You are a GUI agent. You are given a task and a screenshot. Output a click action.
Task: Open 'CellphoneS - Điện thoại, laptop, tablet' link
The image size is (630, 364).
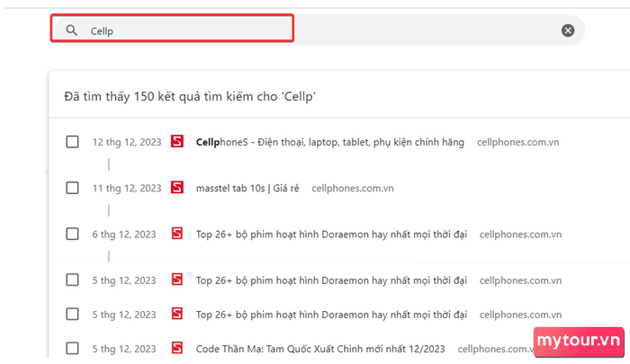tap(330, 142)
